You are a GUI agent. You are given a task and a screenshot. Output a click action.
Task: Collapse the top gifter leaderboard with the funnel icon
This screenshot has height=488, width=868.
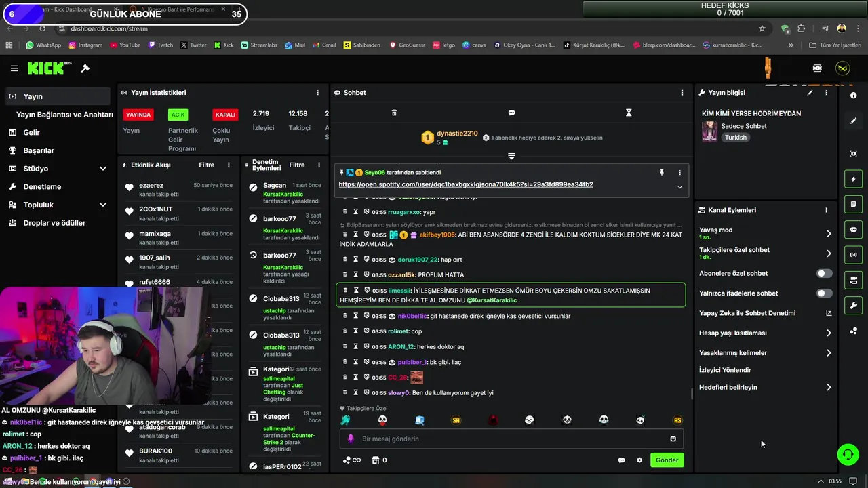[x=511, y=156]
